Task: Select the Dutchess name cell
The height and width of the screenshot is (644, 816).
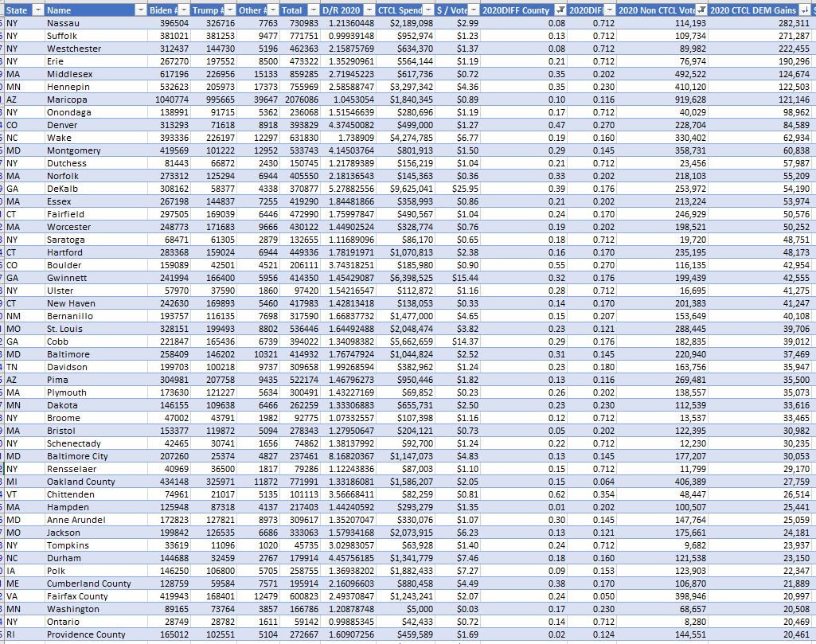Action: [x=96, y=163]
